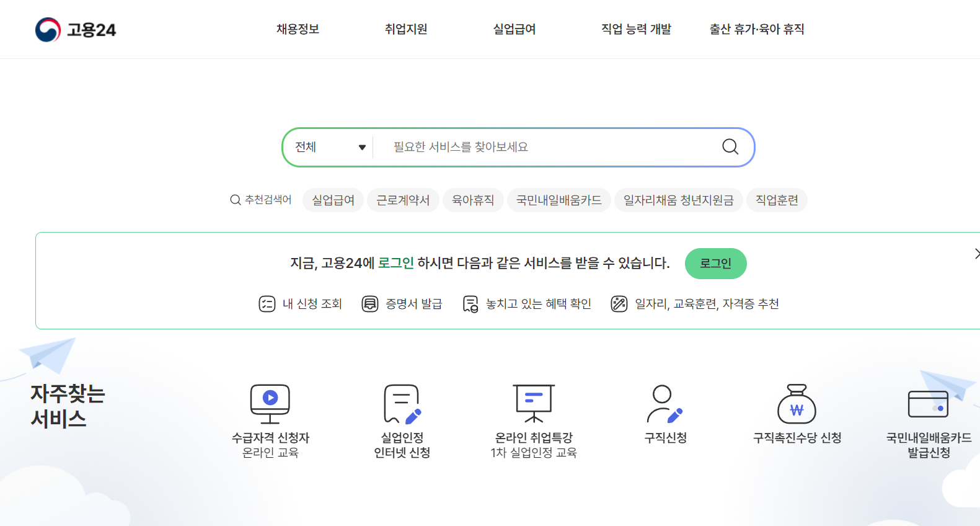Click the 일자리, 교육훈련, 자격증 추천 icon

point(619,304)
